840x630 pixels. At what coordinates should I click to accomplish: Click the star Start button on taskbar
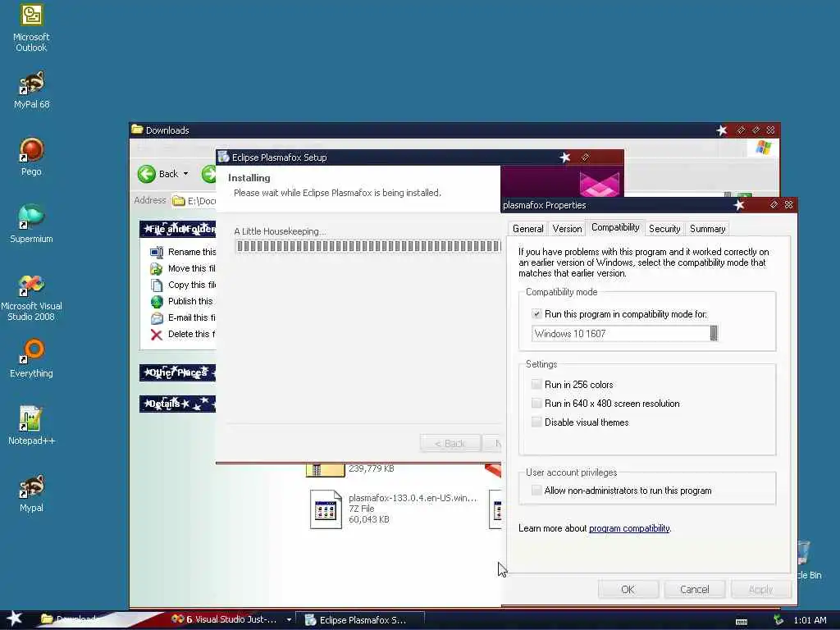pyautogui.click(x=15, y=619)
